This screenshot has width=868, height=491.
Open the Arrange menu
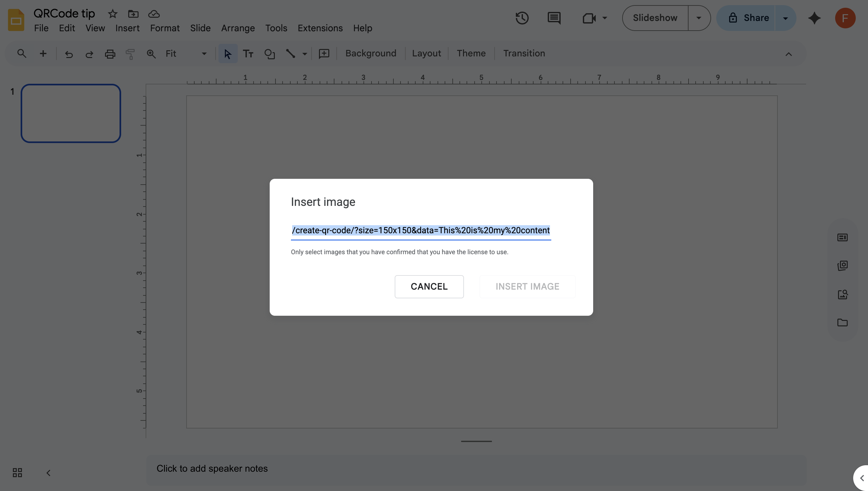pyautogui.click(x=238, y=28)
